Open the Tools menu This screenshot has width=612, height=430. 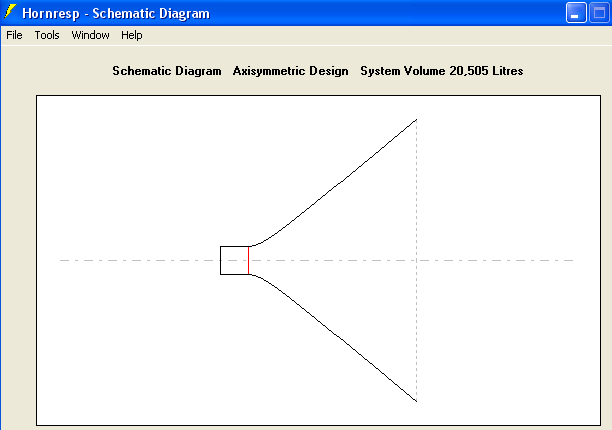coord(47,35)
